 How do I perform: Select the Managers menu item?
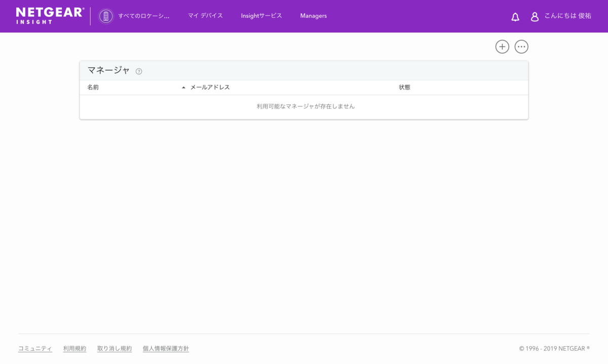314,16
